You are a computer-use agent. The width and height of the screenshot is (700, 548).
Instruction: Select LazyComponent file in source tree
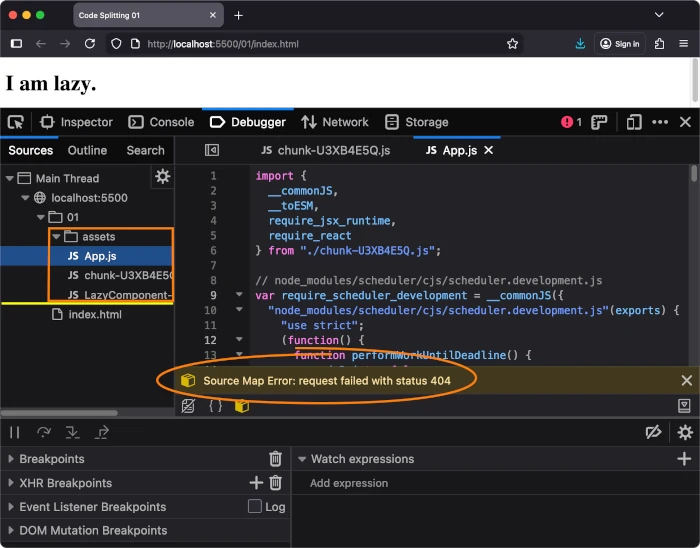click(120, 295)
